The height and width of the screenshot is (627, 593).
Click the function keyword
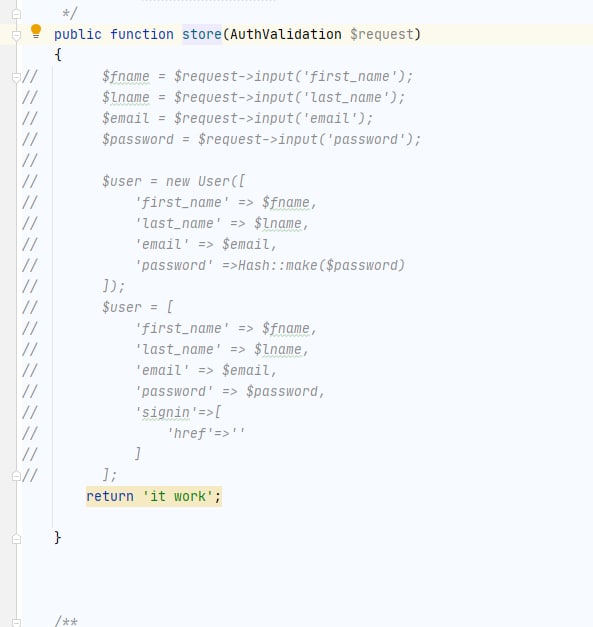tap(142, 34)
